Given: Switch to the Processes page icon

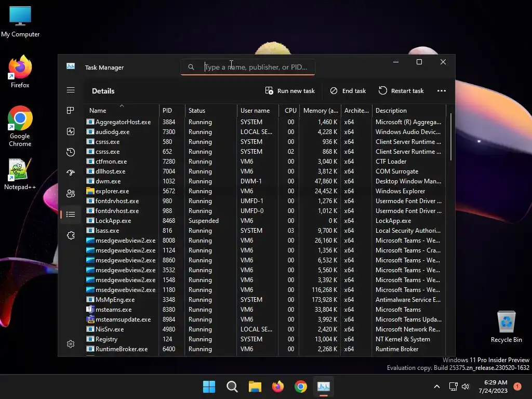Looking at the screenshot, I should pyautogui.click(x=71, y=110).
